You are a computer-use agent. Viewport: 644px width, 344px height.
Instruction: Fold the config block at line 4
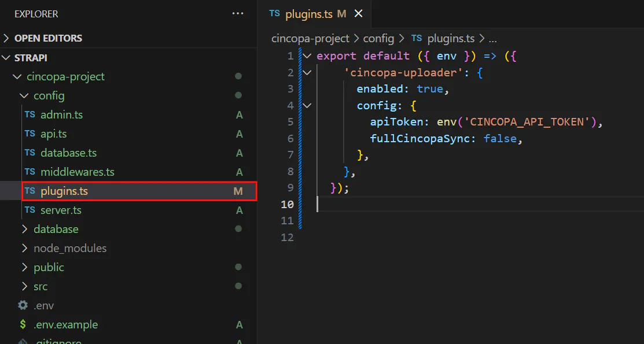pos(307,105)
